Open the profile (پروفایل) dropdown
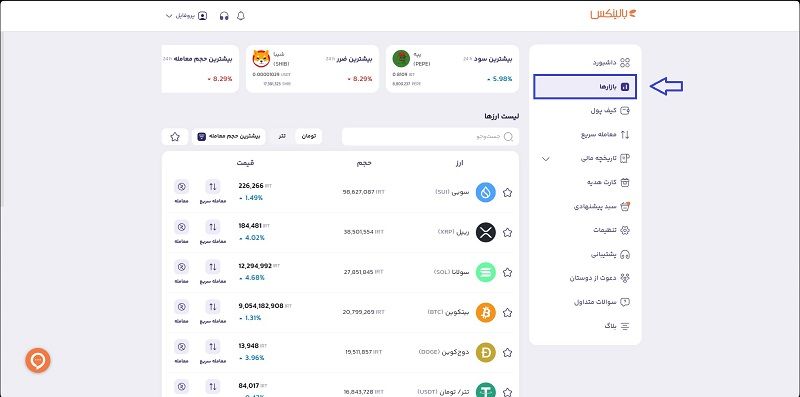This screenshot has height=397, width=800. coord(187,16)
